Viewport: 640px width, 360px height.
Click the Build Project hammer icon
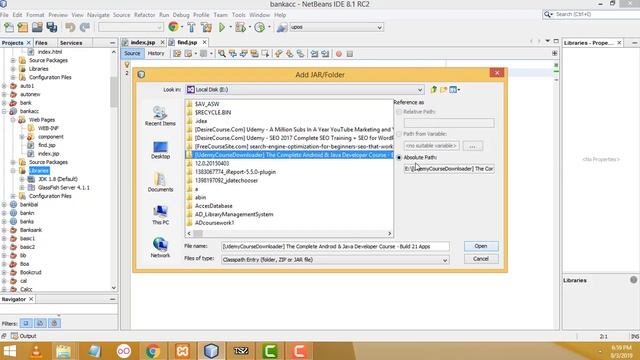coord(191,27)
